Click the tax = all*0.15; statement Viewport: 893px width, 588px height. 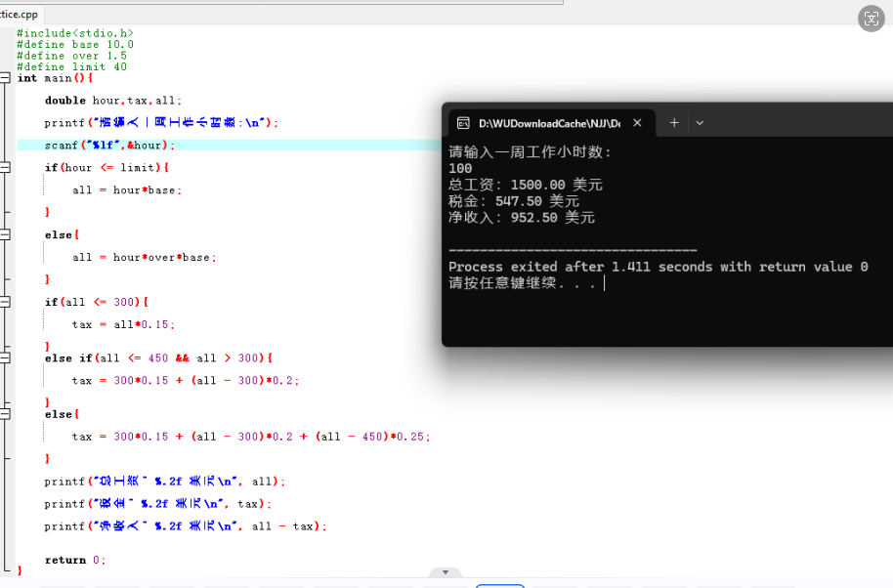click(123, 324)
